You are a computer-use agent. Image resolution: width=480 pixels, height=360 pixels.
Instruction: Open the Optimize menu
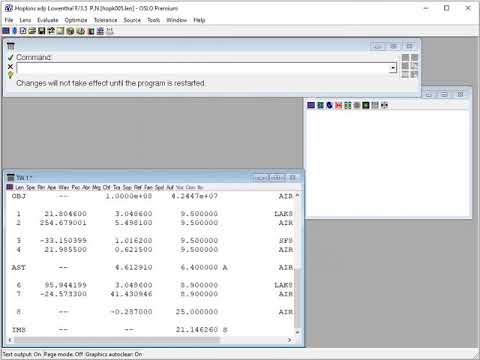point(76,20)
